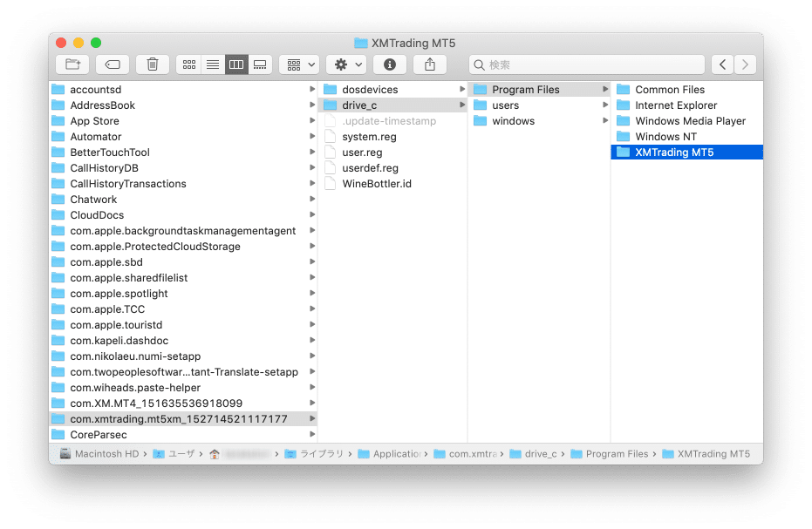This screenshot has width=812, height=529.
Task: Click the green zoom window button
Action: [x=96, y=43]
